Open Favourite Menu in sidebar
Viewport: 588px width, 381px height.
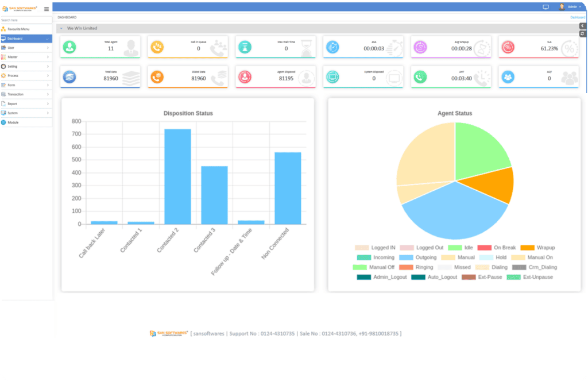[26, 29]
